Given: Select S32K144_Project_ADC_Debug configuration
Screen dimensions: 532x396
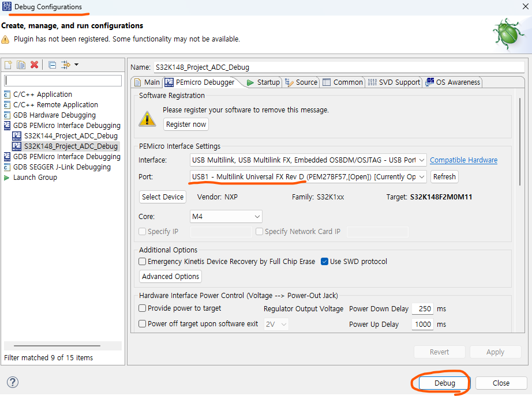Looking at the screenshot, I should tap(70, 136).
